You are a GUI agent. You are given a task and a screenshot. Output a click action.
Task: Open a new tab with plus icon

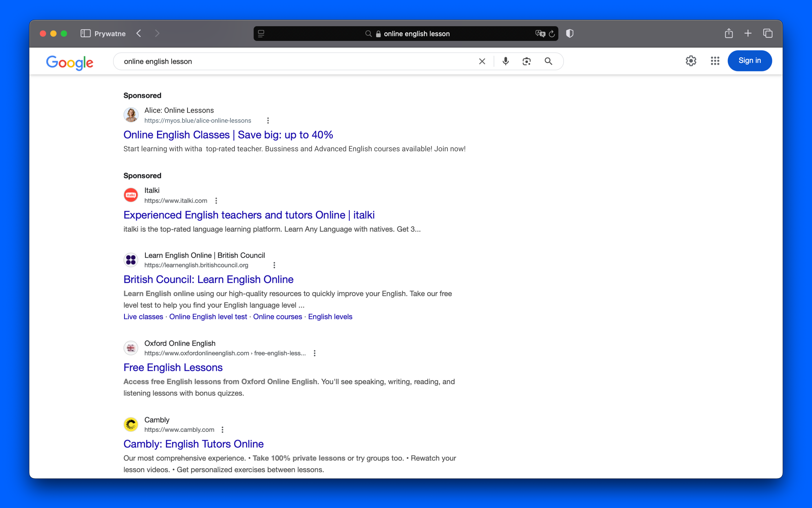748,33
